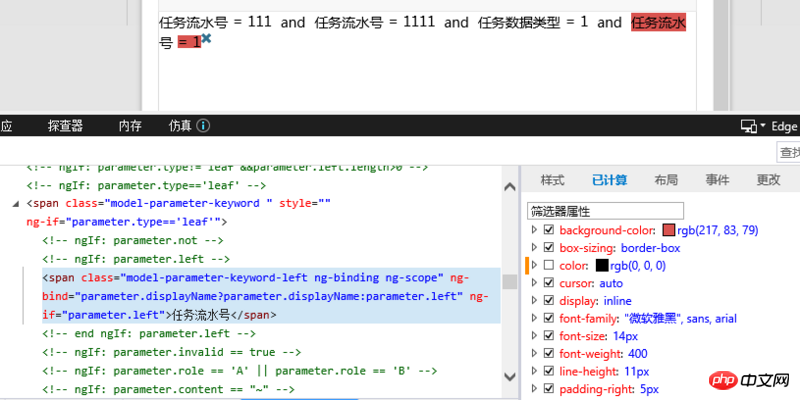The image size is (800, 400).
Task: Click the highlighted red 任务流水号 keyword
Action: [657, 23]
